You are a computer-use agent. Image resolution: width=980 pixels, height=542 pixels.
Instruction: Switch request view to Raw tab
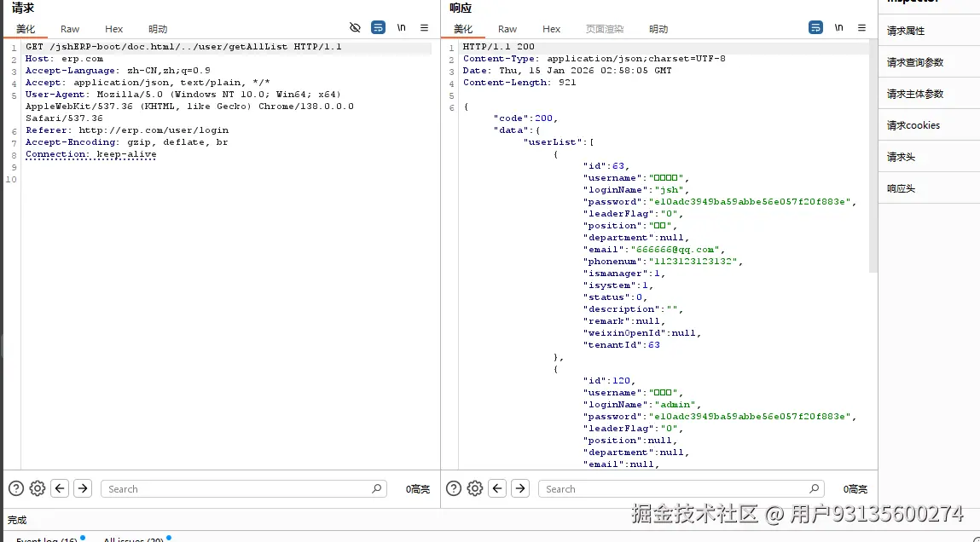click(70, 29)
